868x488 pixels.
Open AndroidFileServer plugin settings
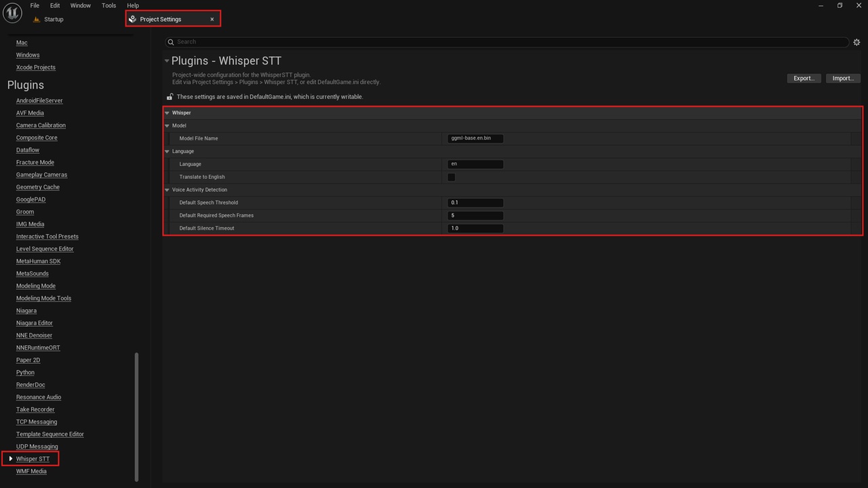(x=39, y=100)
